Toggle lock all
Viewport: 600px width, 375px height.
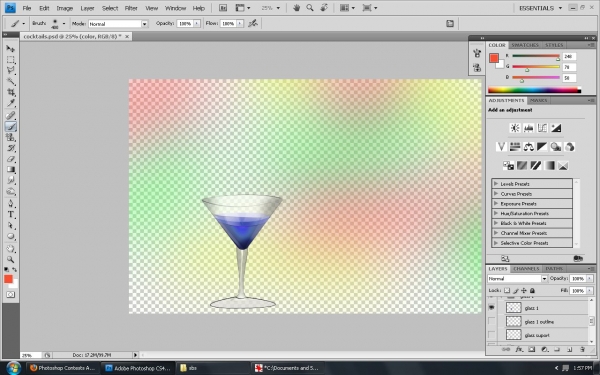532,290
